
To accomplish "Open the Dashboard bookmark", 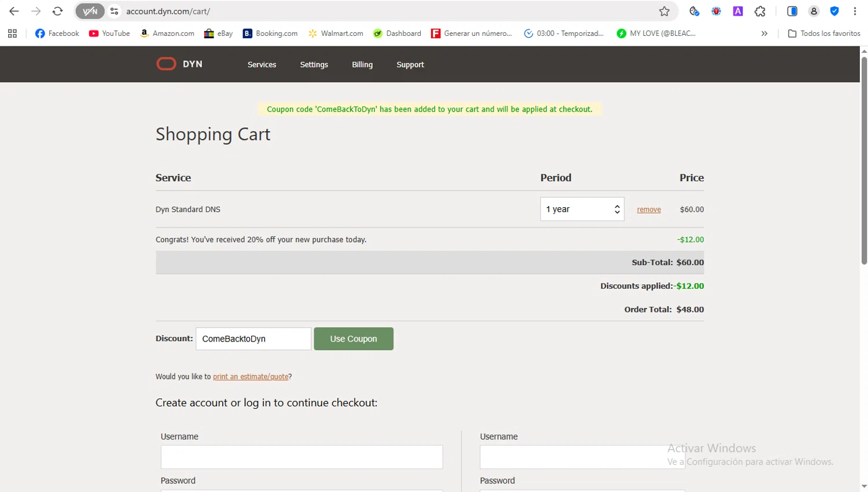I will coord(397,34).
